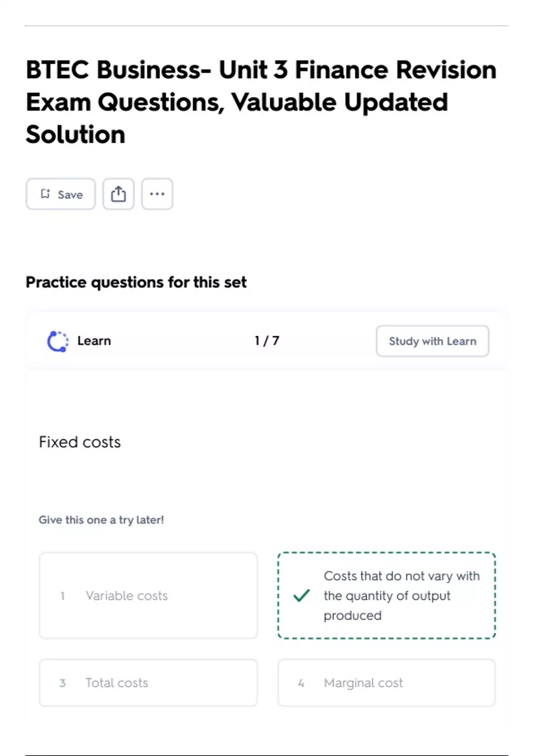534x756 pixels.
Task: Click the share icon button
Action: pos(118,194)
